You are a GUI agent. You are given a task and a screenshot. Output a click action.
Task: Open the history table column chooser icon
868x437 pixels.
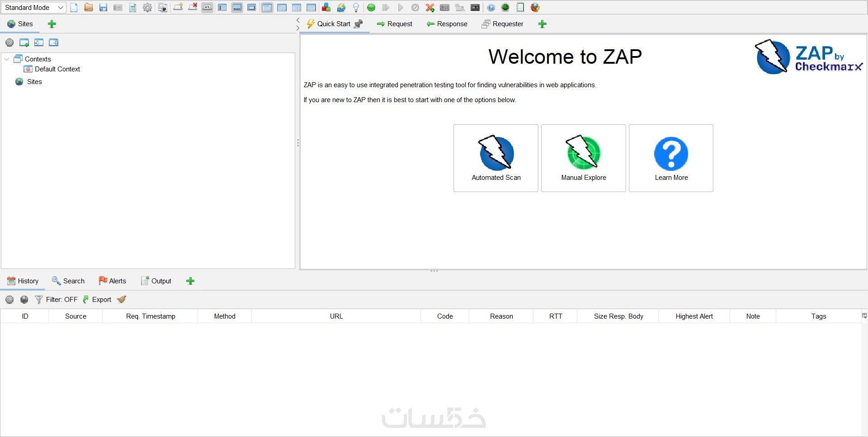pyautogui.click(x=864, y=316)
